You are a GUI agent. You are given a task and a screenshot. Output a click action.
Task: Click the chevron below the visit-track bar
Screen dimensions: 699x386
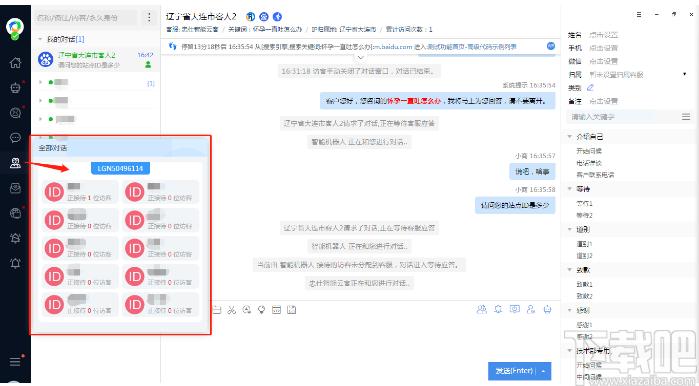click(x=361, y=57)
